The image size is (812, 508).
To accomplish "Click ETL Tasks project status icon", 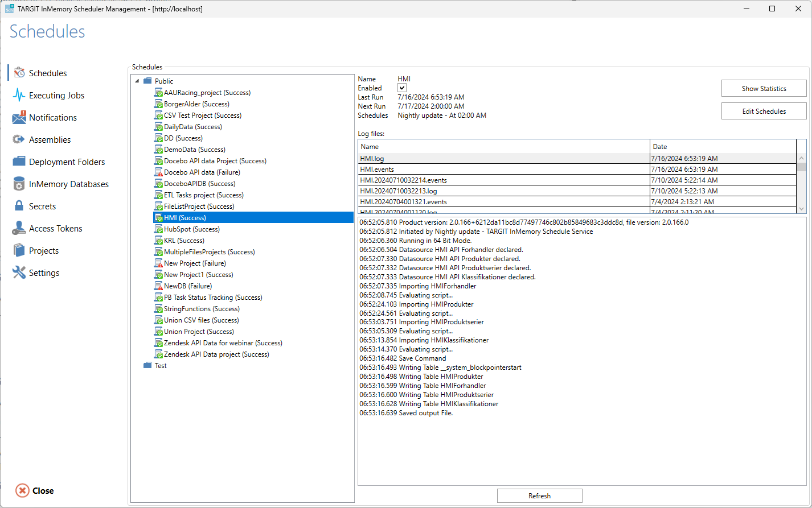I will (159, 195).
